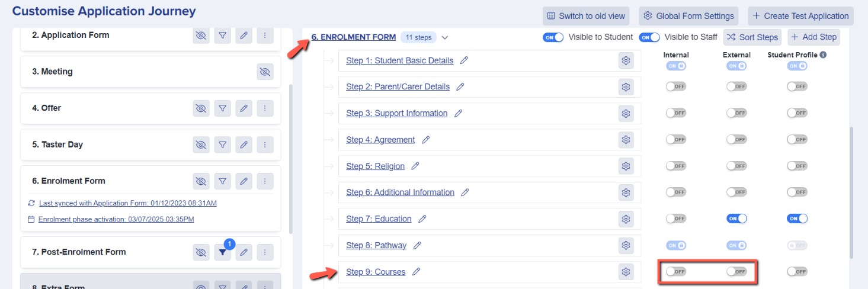The image size is (868, 289).
Task: Click rename pencil next to Step 9: Courses
Action: [417, 272]
